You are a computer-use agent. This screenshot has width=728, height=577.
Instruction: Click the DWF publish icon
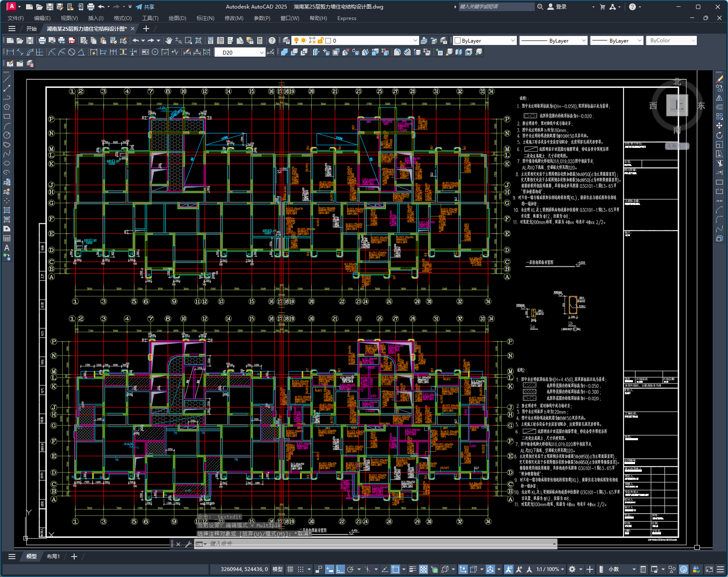click(x=72, y=40)
